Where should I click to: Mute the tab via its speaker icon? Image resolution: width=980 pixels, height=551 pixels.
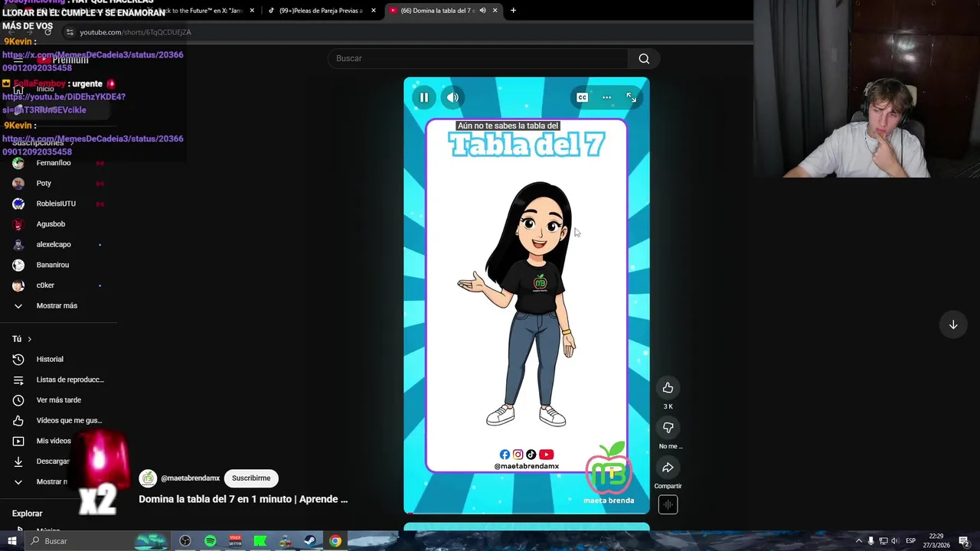click(482, 11)
